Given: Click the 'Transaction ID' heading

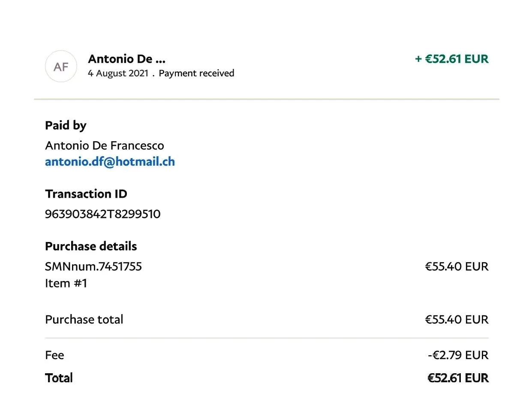Looking at the screenshot, I should (x=86, y=194).
